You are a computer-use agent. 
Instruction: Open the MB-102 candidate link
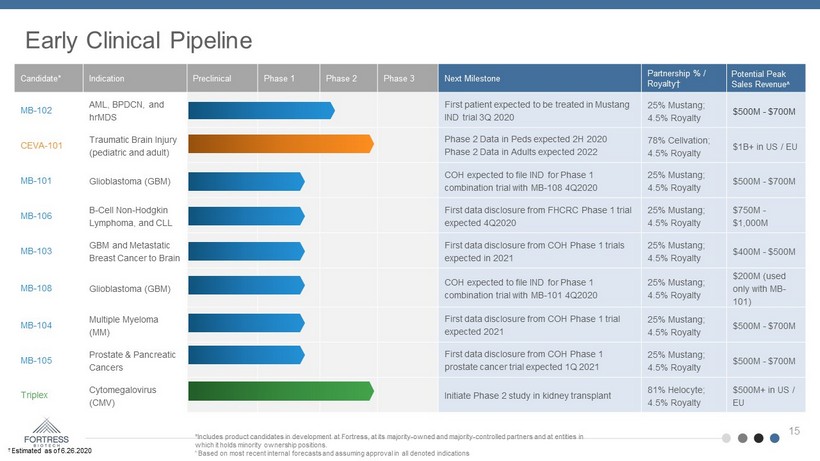tap(35, 110)
